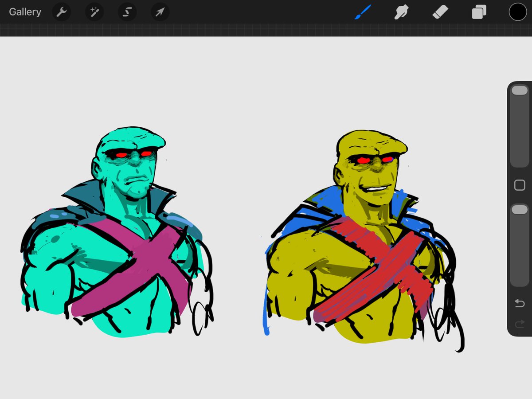532x399 pixels.
Task: Redo the last undone stroke
Action: click(x=520, y=325)
